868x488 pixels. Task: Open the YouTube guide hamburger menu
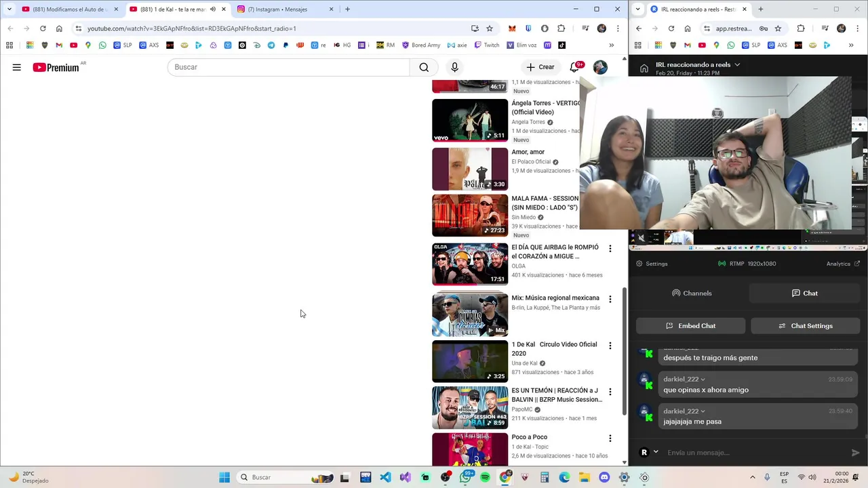coord(17,67)
